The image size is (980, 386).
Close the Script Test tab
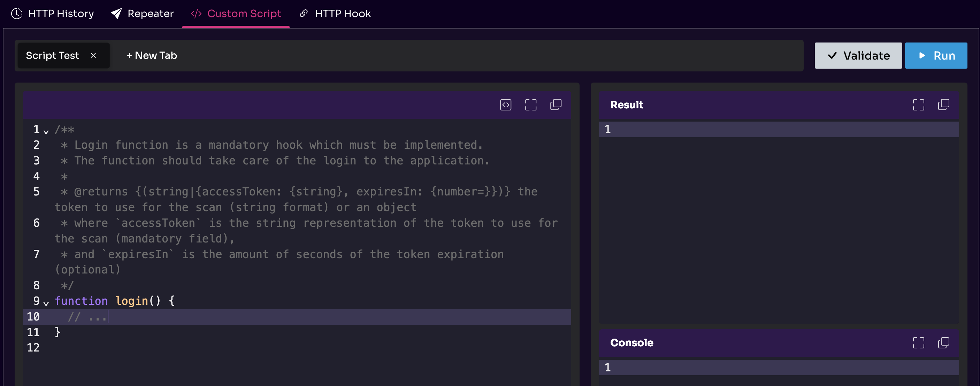click(x=94, y=55)
